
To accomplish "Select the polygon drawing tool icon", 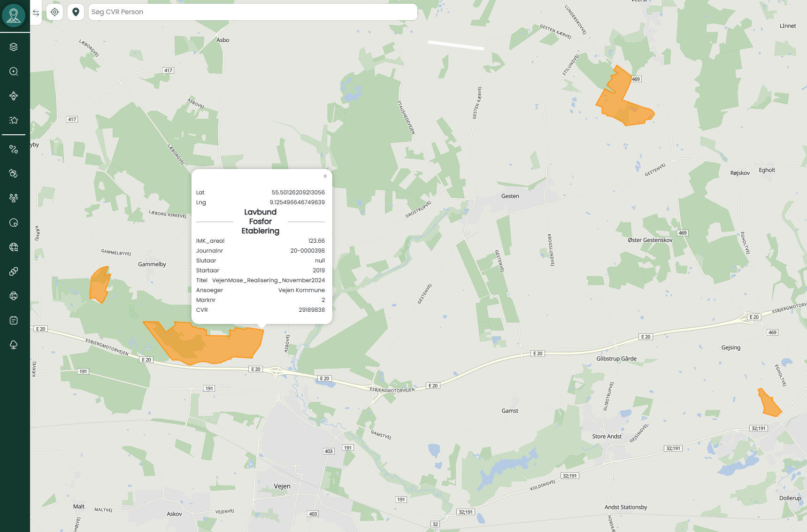I will click(14, 96).
